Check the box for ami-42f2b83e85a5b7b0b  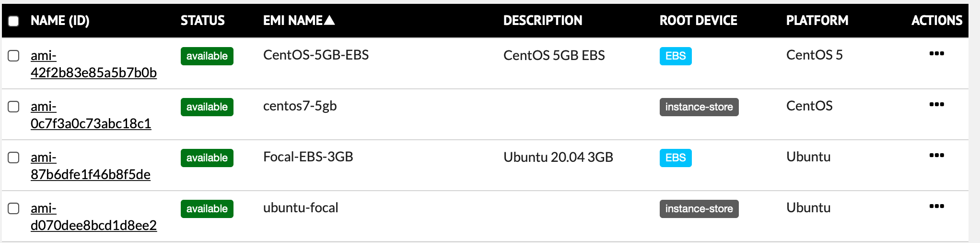click(13, 56)
